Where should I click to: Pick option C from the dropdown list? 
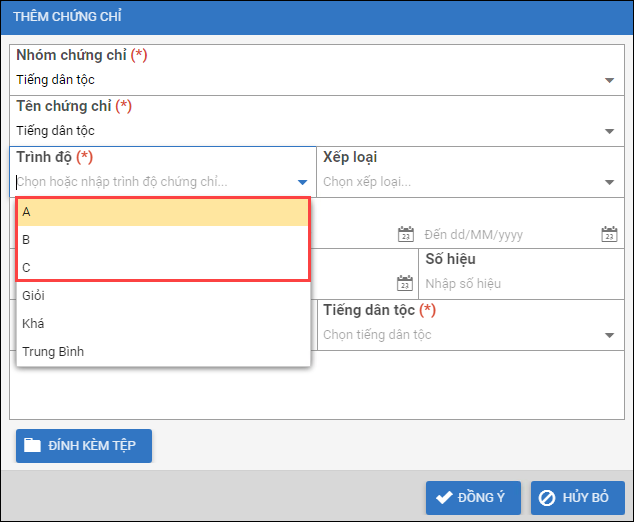[x=163, y=267]
